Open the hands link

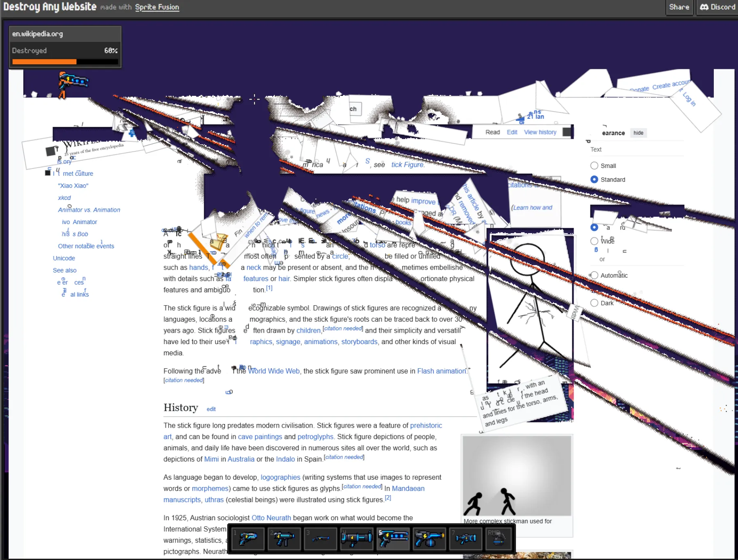tap(198, 267)
